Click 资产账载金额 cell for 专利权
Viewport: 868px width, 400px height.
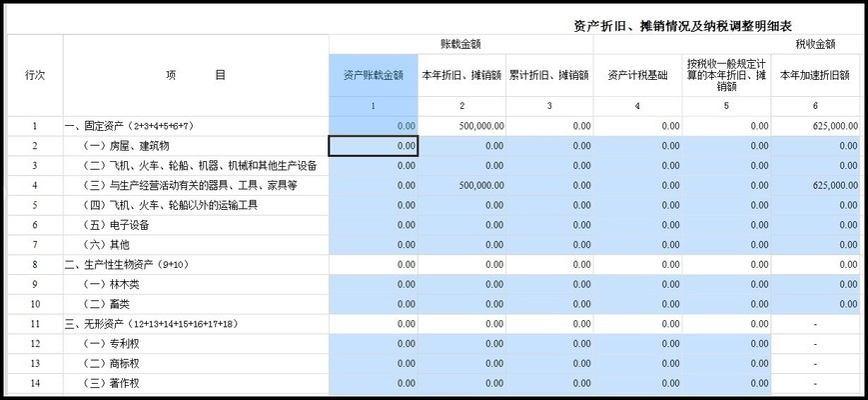374,343
